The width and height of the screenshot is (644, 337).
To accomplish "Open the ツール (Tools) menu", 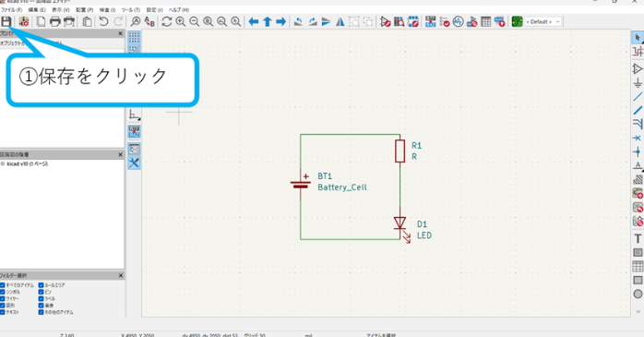I will pyautogui.click(x=131, y=9).
